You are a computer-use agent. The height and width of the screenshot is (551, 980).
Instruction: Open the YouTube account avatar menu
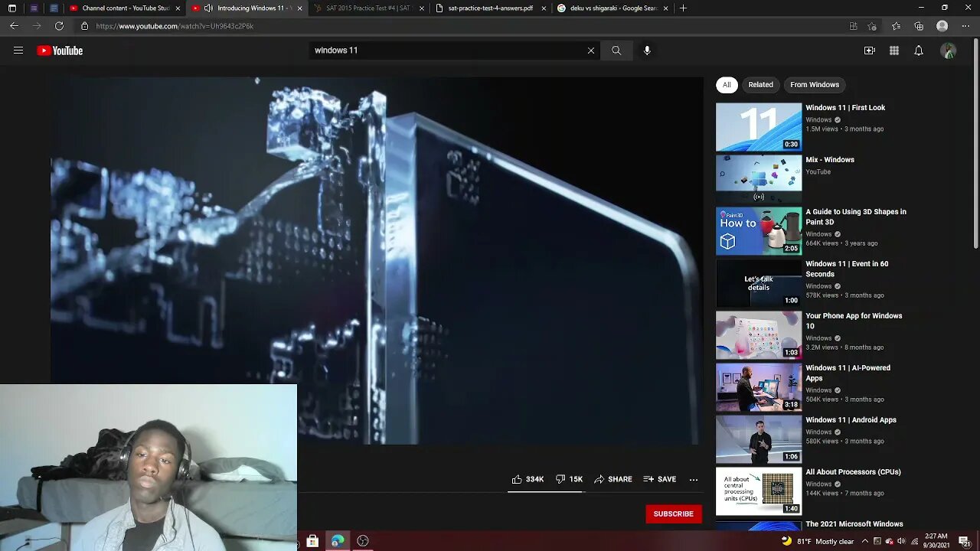coord(949,51)
